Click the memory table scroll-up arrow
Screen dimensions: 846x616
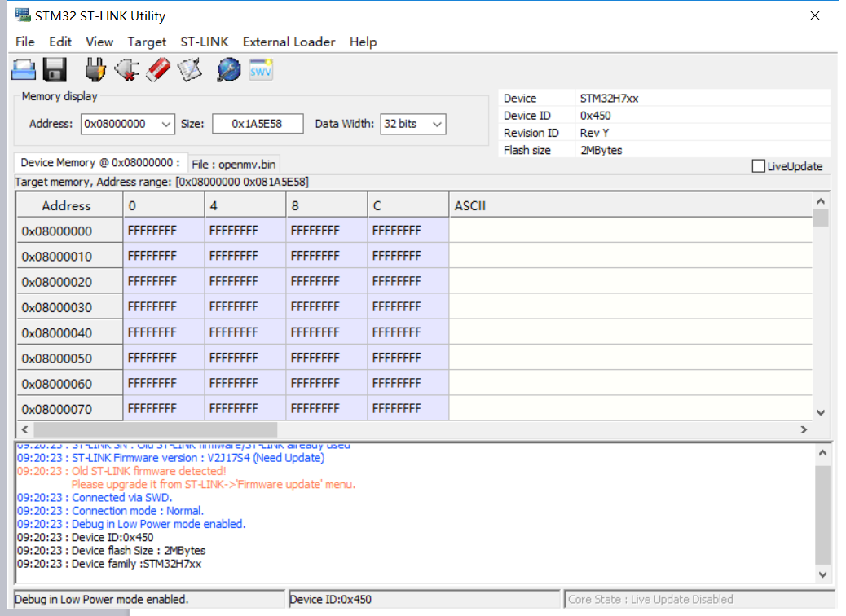pyautogui.click(x=821, y=202)
